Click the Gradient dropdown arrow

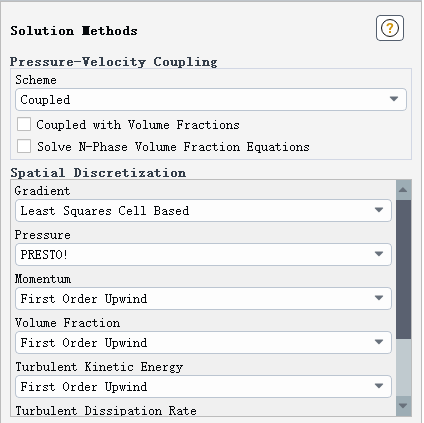[379, 210]
